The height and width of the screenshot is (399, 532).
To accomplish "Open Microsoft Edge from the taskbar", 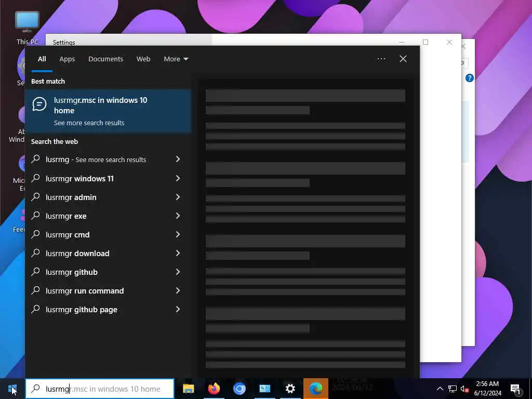I will [315, 389].
